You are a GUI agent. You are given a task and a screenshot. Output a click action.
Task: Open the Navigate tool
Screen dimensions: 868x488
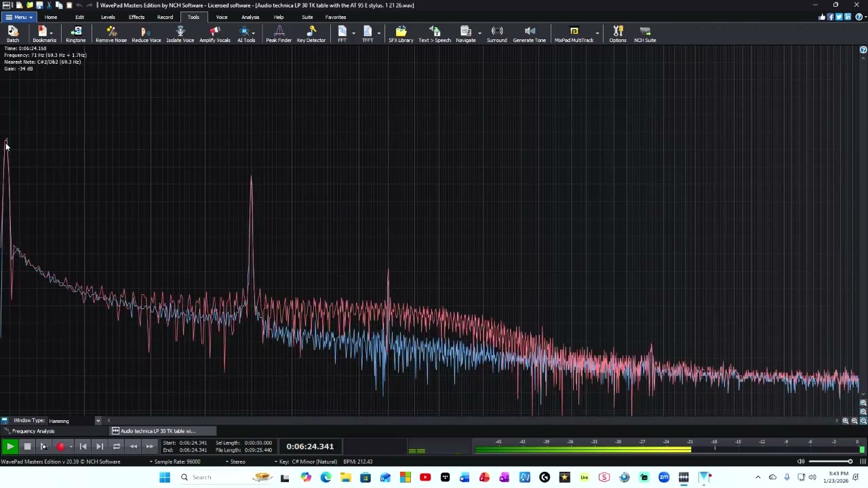[465, 34]
